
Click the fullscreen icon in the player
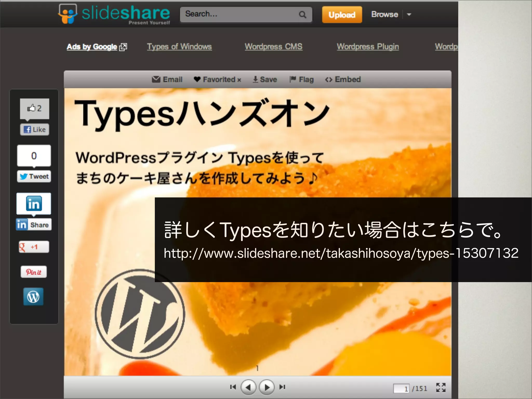click(441, 388)
